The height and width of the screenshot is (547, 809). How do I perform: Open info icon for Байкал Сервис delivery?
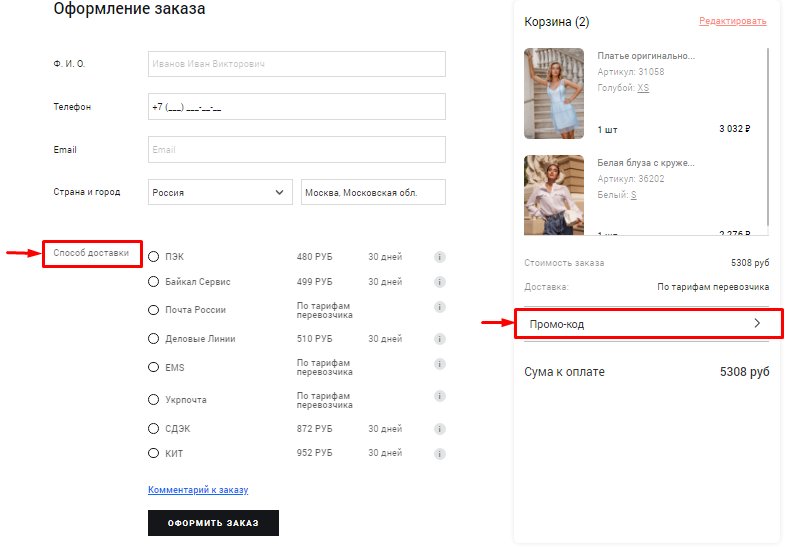(x=440, y=282)
